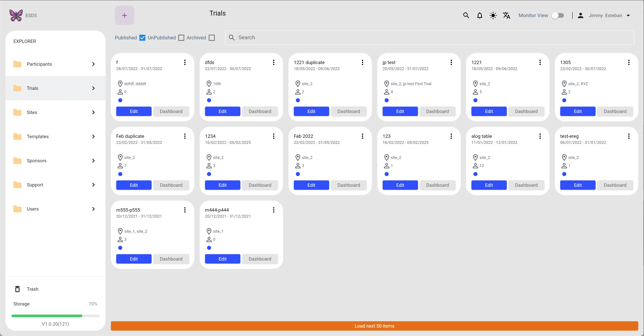
Task: Click the search magnifier icon in header
Action: pyautogui.click(x=466, y=15)
